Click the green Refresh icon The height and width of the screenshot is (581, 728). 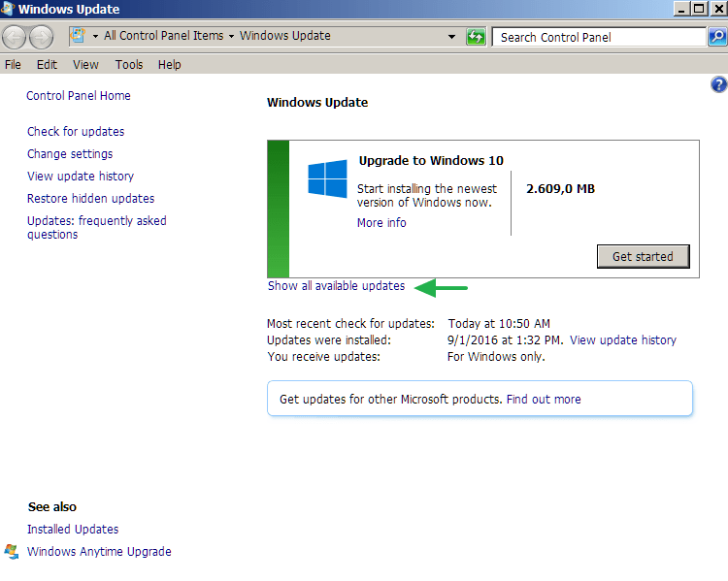(476, 37)
